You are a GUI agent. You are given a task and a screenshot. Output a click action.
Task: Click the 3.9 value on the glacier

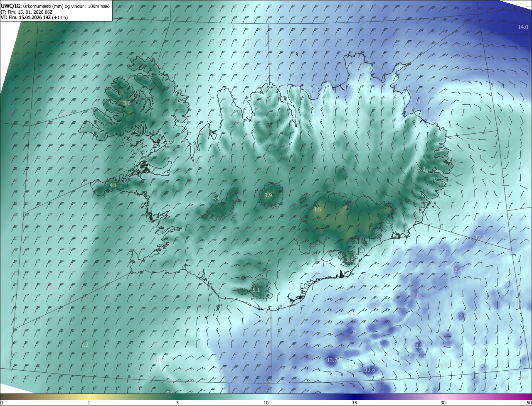[268, 195]
